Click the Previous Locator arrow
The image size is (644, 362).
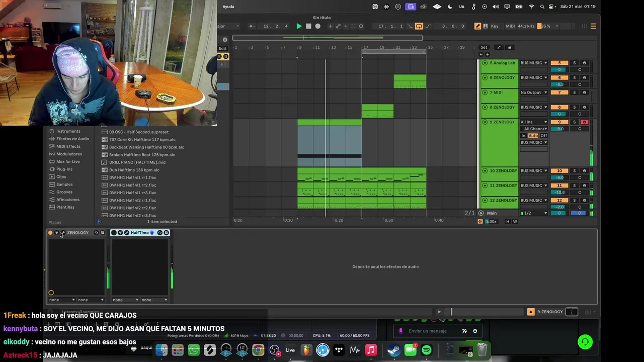coord(481,54)
